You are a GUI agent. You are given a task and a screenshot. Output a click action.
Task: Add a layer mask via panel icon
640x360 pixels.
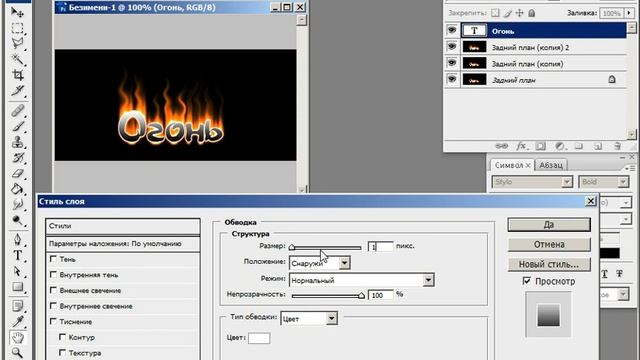point(540,146)
